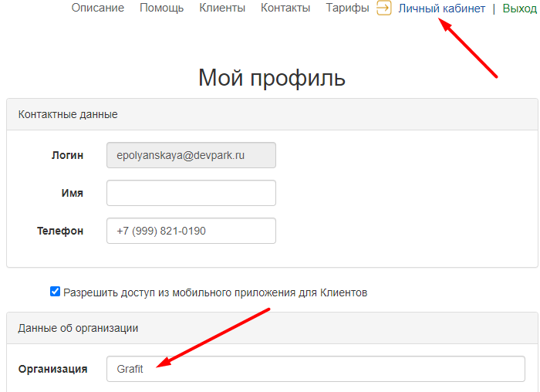Open the Личный кабинет link
The image size is (540, 392).
pyautogui.click(x=442, y=8)
